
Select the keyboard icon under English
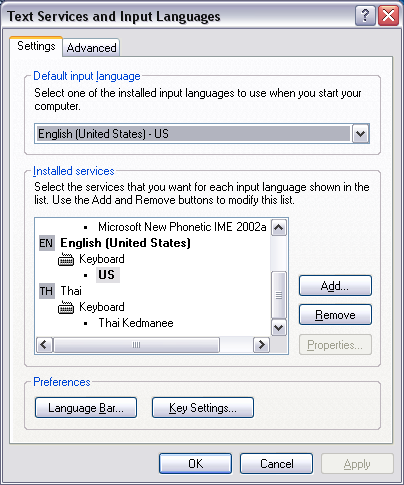click(x=66, y=259)
